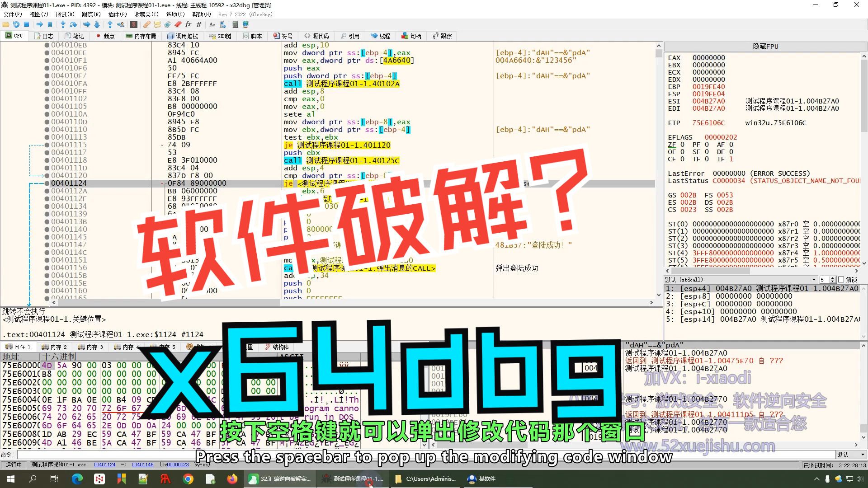This screenshot has width=868, height=488.
Task: Click the 隐藏FPU button
Action: [765, 47]
